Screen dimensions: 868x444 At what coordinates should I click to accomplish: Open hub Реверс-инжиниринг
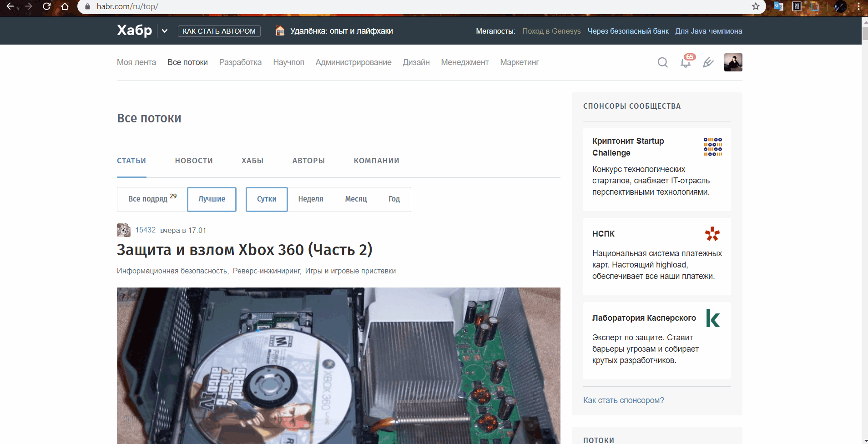tap(267, 271)
